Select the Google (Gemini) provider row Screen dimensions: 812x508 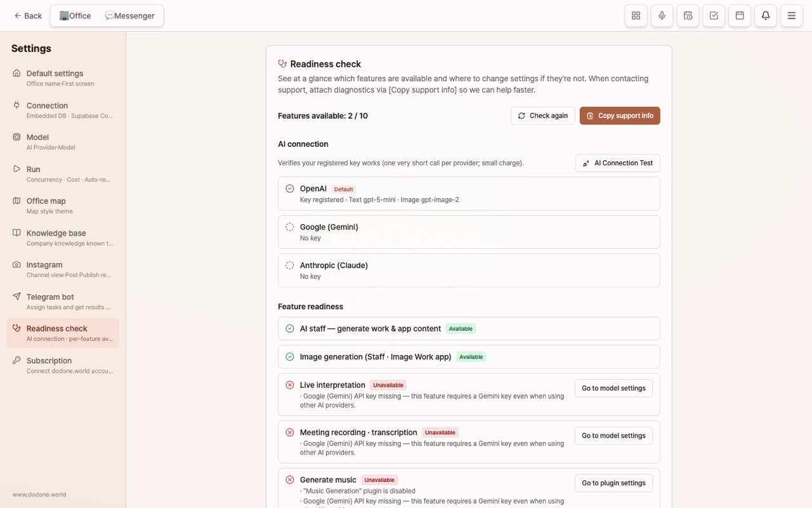coord(469,232)
